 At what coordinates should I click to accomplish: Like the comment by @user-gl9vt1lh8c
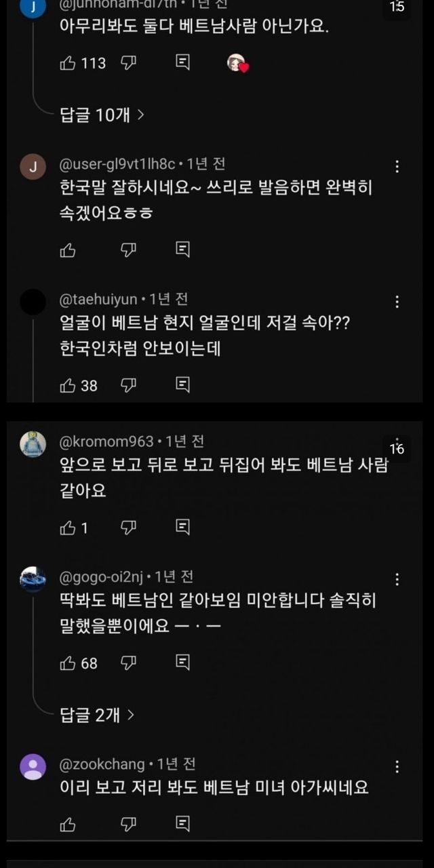(68, 250)
